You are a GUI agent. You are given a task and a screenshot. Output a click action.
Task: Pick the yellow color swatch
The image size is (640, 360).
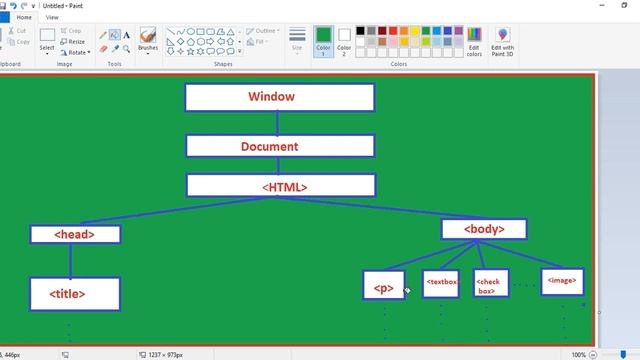tap(415, 31)
